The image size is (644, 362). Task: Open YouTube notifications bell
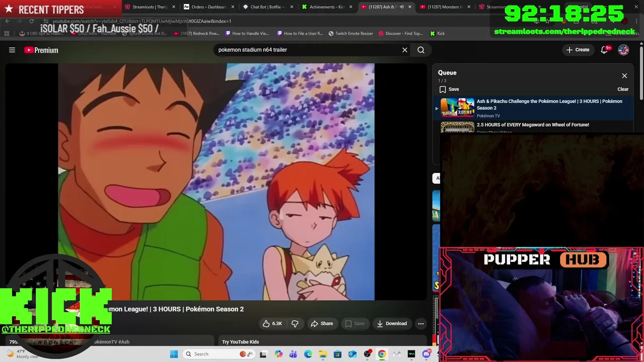tap(604, 50)
